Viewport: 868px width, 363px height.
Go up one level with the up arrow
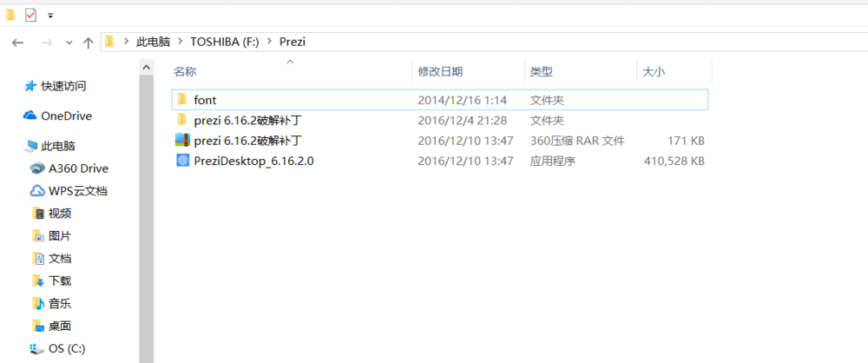(x=88, y=43)
